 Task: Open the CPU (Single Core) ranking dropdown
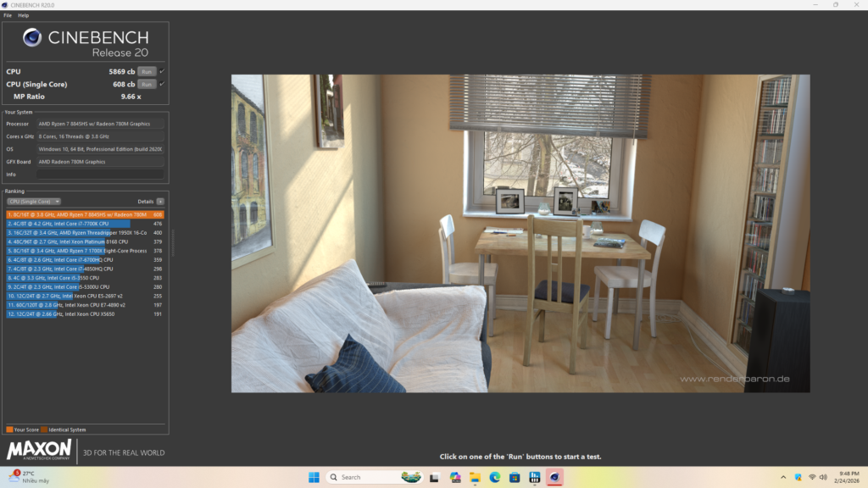[34, 202]
